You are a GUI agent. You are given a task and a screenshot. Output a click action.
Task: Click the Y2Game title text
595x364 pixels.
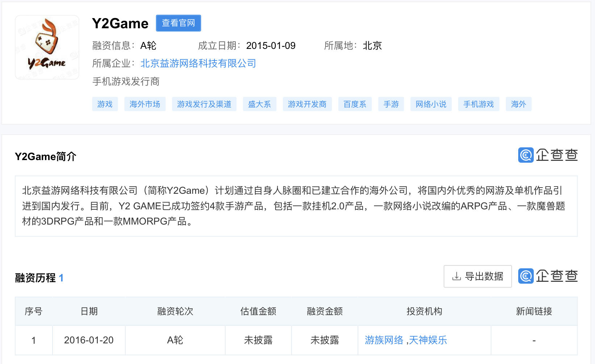click(x=120, y=23)
